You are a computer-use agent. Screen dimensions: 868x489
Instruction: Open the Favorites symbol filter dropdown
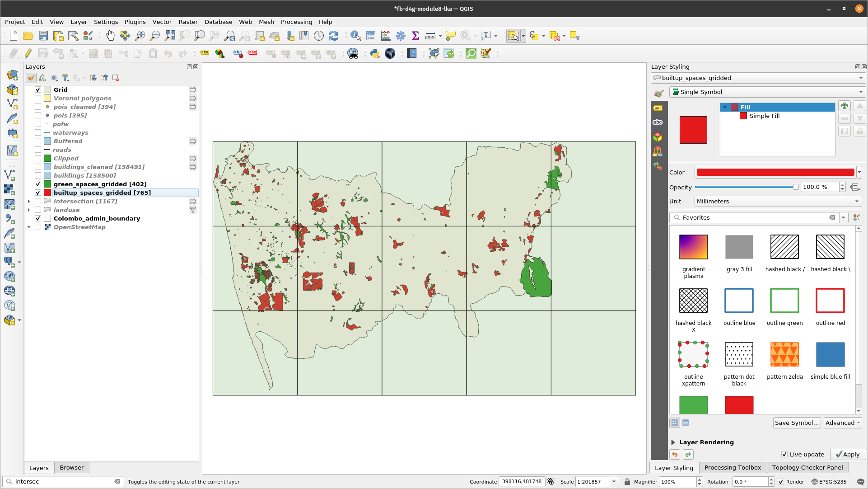(843, 217)
